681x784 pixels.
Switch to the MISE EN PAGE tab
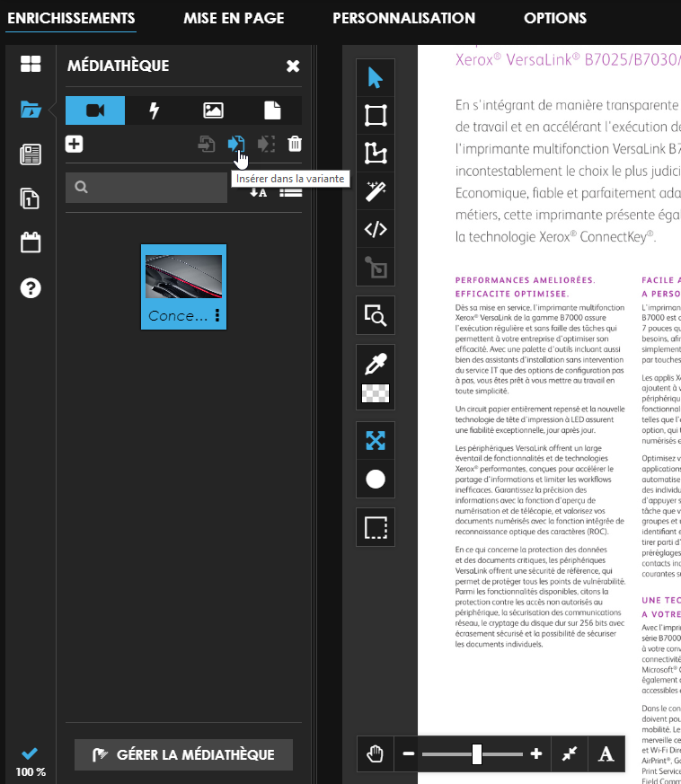pos(234,19)
